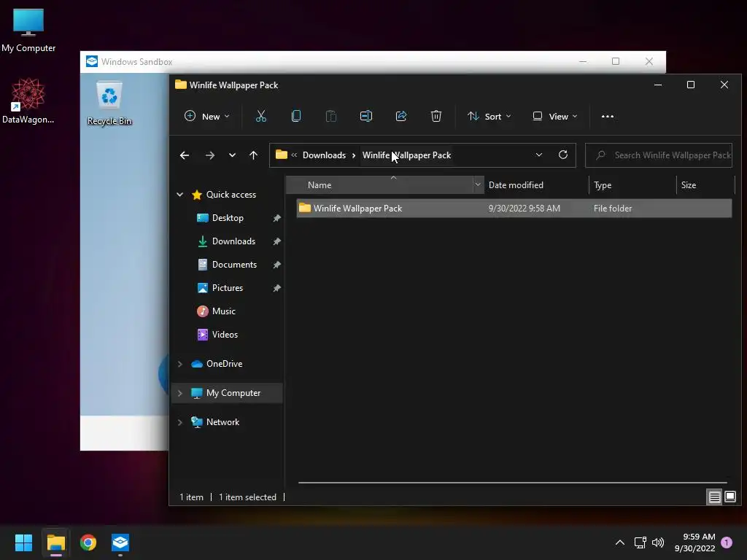Click Winlife Wallpaper Pack breadcrumb segment
This screenshot has width=747, height=560.
(x=406, y=155)
